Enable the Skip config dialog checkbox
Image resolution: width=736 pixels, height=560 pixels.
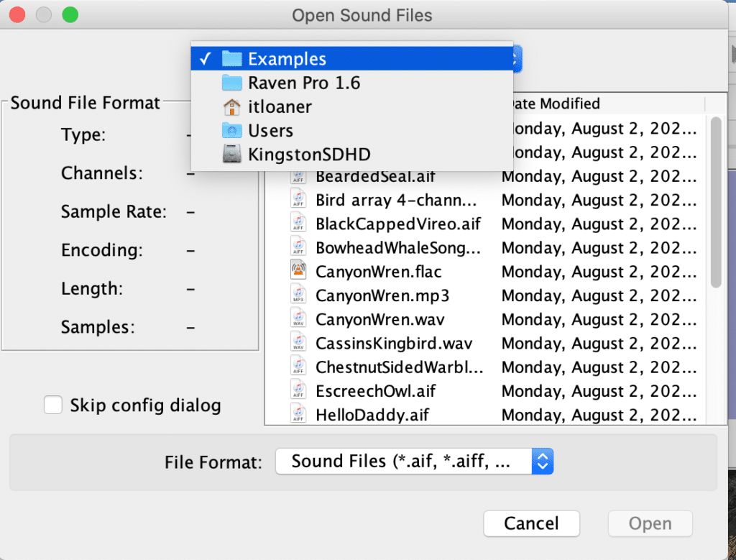(53, 405)
